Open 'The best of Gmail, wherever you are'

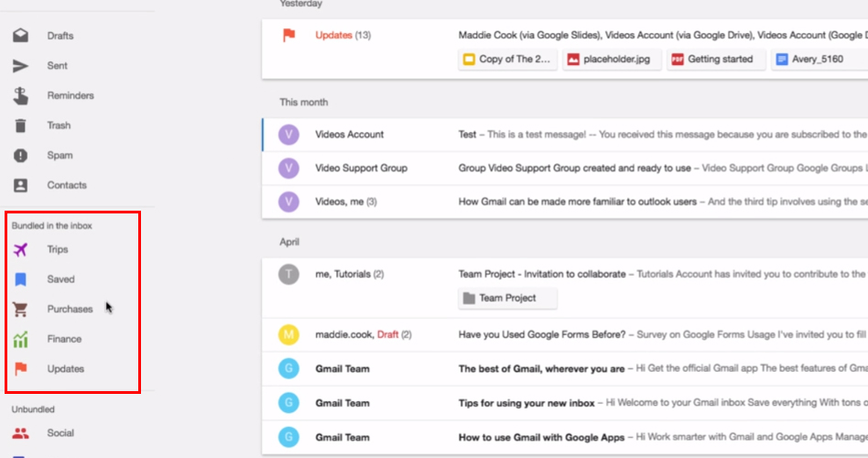(x=565, y=369)
